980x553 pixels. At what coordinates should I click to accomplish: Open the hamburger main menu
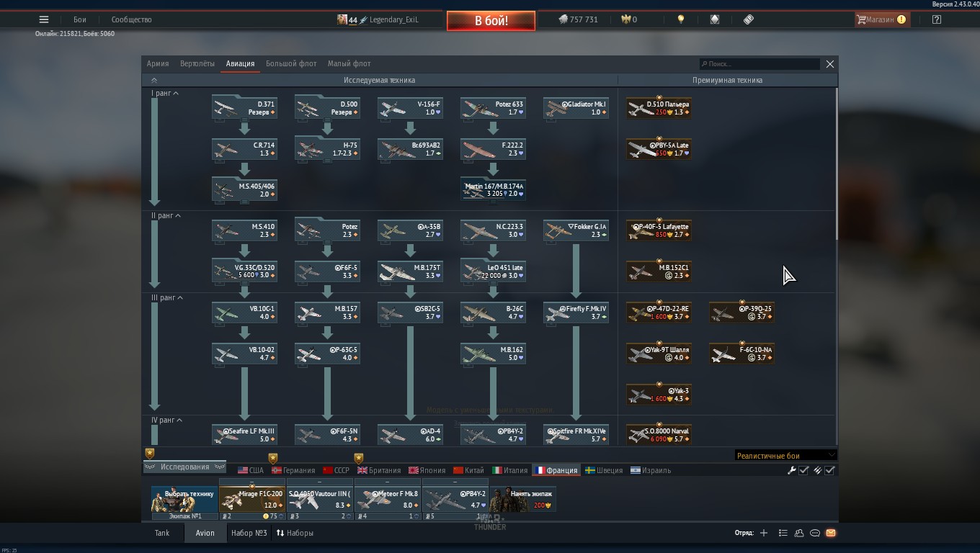44,19
